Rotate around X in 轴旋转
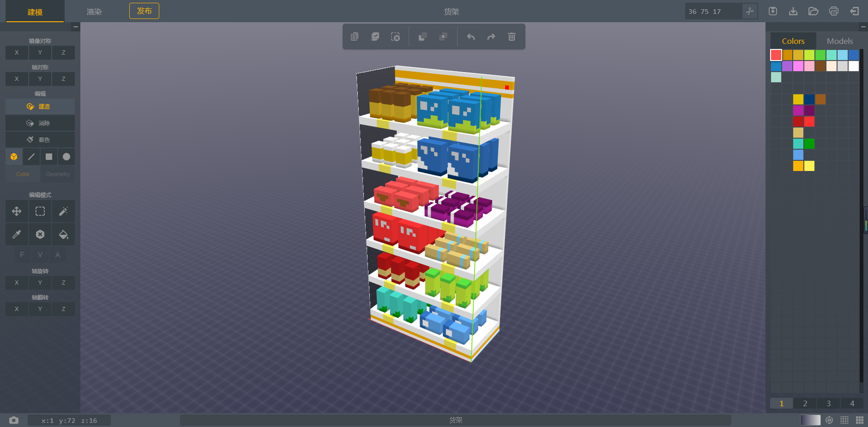 tap(17, 283)
